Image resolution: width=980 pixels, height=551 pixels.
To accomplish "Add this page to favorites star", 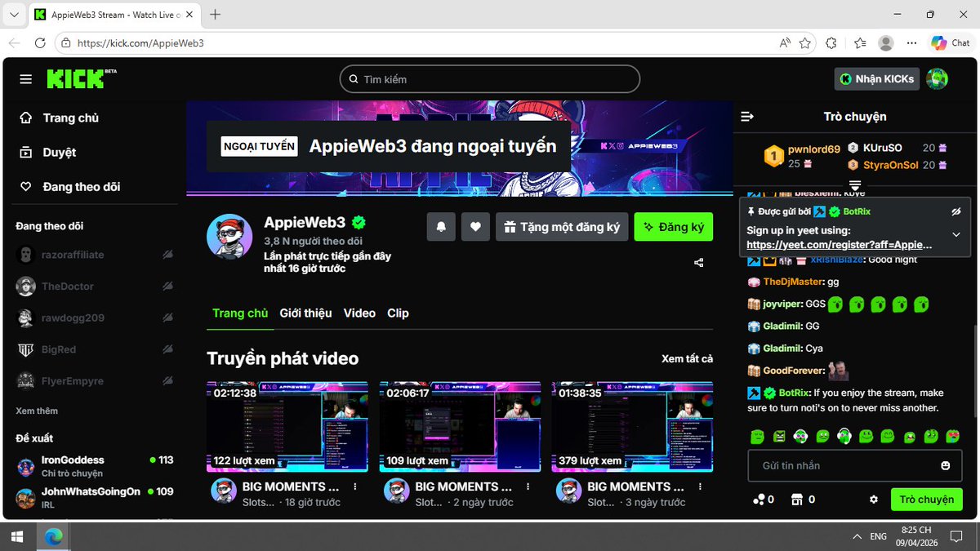I will [x=805, y=43].
